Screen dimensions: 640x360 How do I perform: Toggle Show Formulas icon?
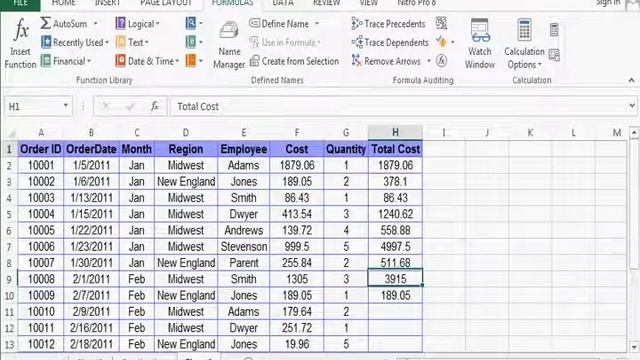[x=441, y=23]
